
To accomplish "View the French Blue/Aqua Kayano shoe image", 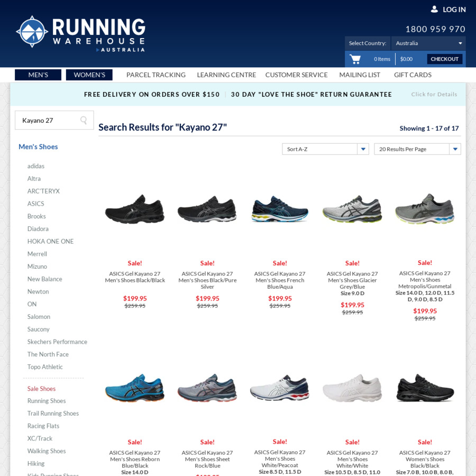I will (280, 209).
